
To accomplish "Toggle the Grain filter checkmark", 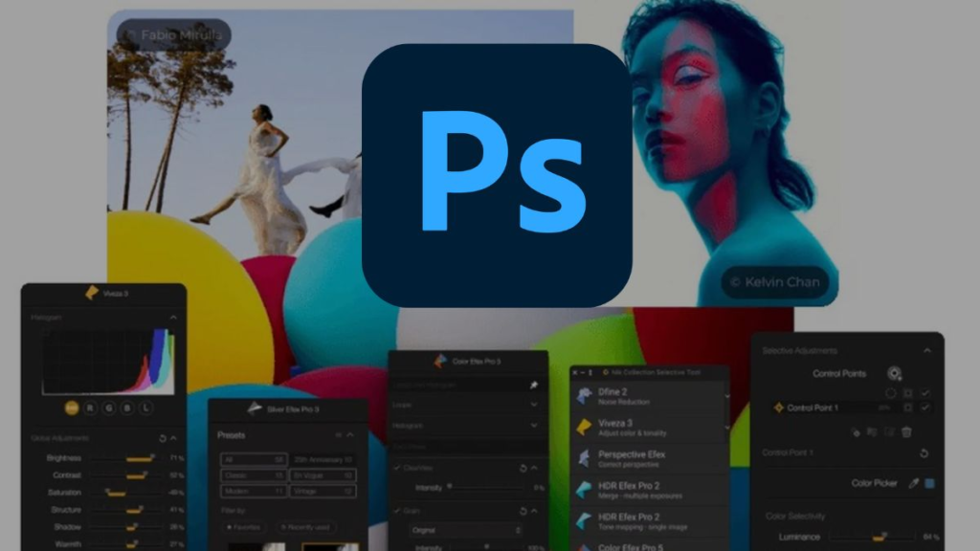I will [398, 511].
